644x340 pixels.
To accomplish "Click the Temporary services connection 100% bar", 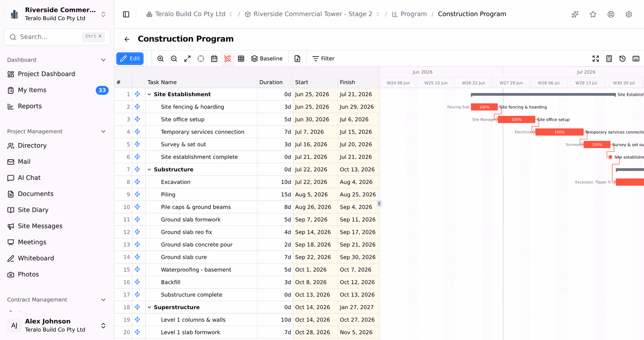I will 559,132.
